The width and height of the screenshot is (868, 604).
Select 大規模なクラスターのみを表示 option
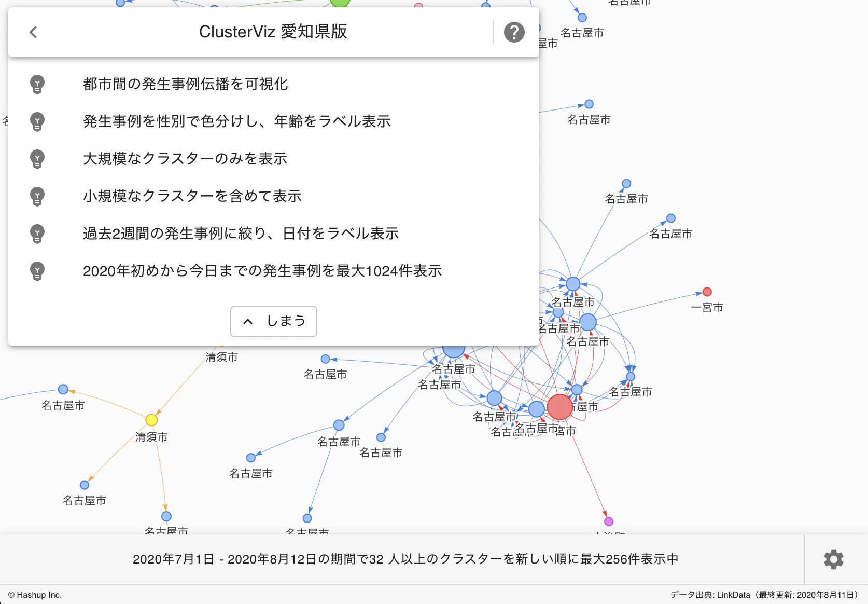click(274, 159)
